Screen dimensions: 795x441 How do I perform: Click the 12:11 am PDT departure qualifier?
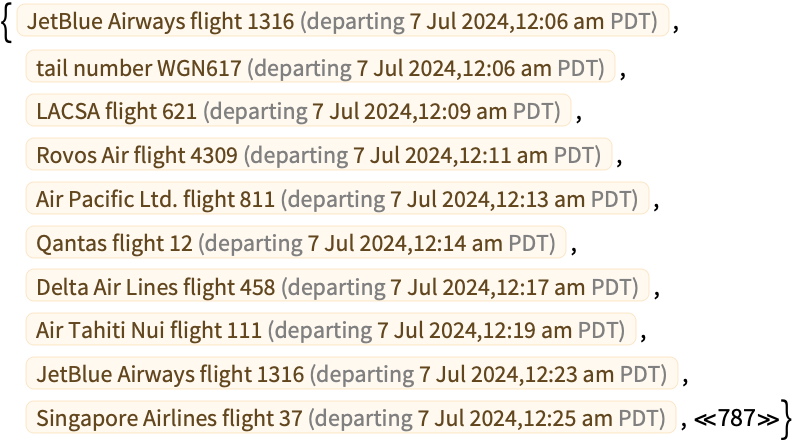point(422,156)
